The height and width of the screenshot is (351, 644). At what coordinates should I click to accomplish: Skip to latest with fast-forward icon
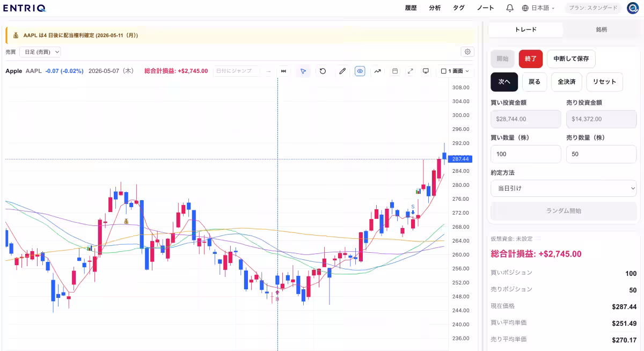pyautogui.click(x=284, y=71)
